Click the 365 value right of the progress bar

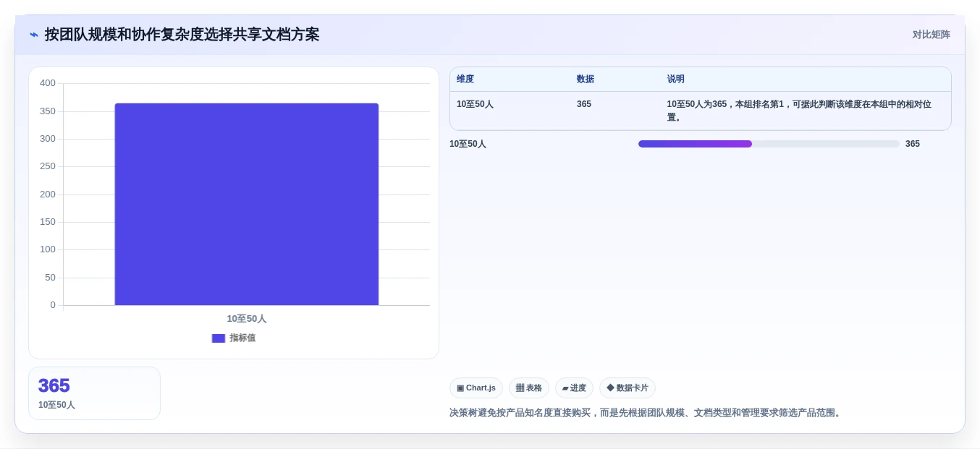click(913, 144)
